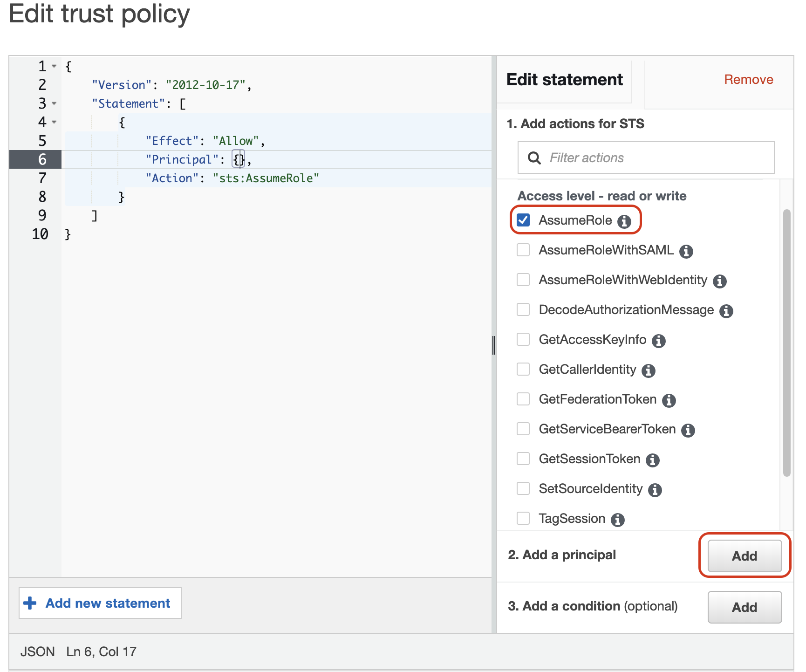Show info for GetSessionToken action

652,460
